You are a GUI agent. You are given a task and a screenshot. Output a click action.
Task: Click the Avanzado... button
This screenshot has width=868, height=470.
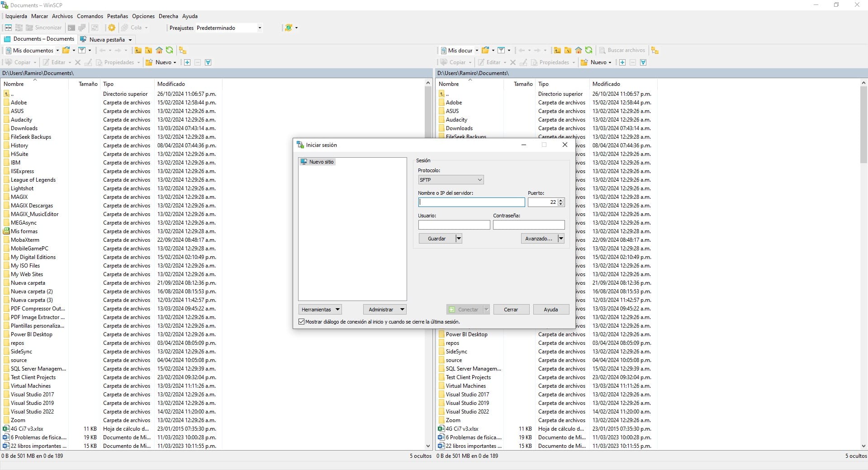(539, 239)
